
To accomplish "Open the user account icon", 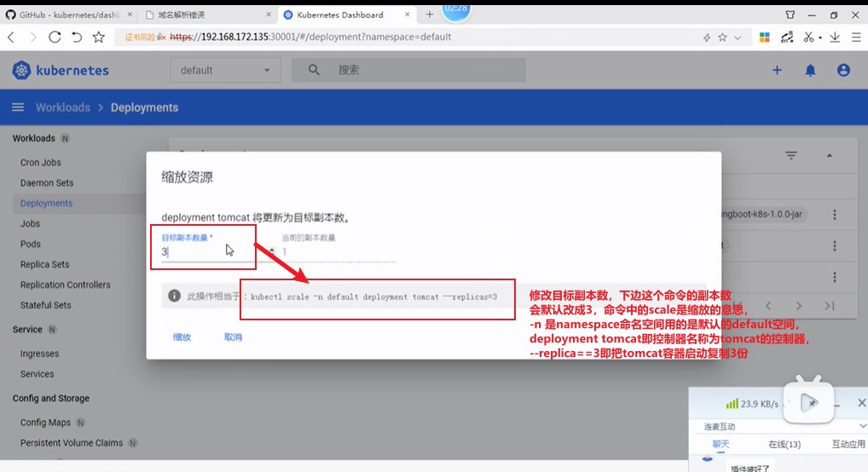I will pos(843,70).
